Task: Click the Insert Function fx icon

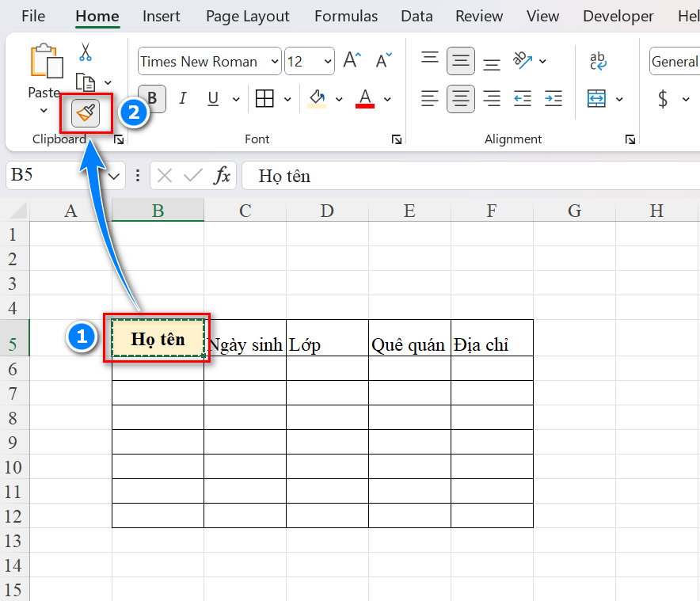Action: coord(223,176)
